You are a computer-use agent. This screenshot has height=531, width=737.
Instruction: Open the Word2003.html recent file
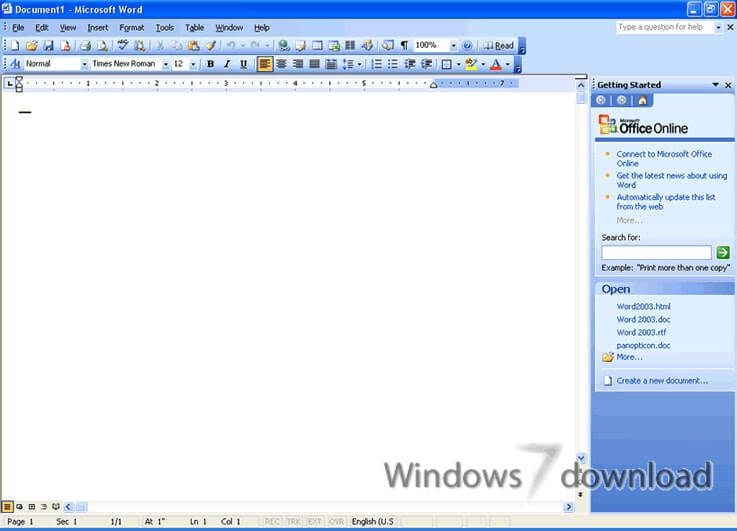(643, 306)
